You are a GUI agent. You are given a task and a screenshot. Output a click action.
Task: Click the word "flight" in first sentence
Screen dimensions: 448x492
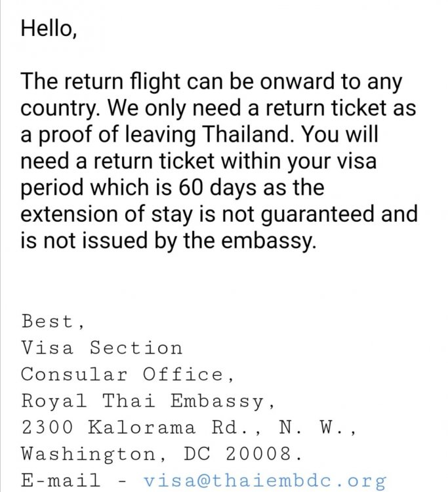click(155, 82)
